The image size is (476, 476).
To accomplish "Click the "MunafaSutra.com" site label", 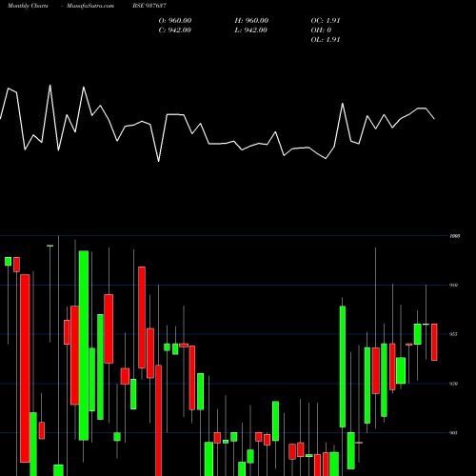I will (x=90, y=6).
